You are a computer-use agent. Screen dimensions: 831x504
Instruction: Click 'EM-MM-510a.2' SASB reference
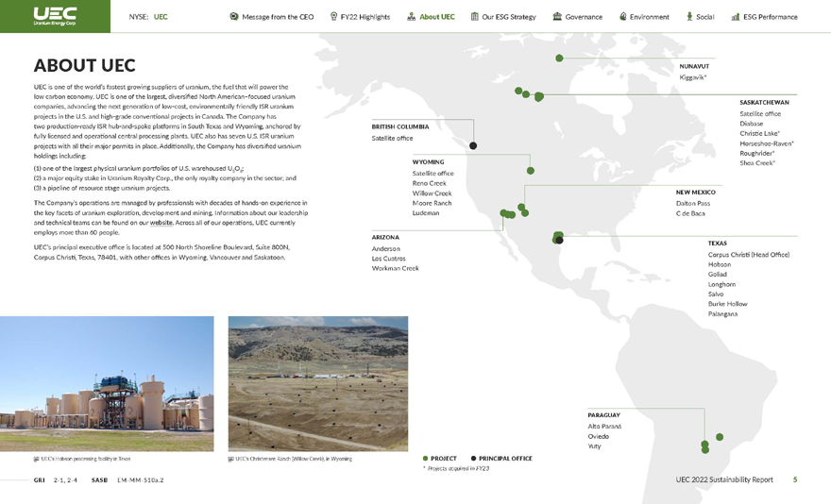(141, 480)
